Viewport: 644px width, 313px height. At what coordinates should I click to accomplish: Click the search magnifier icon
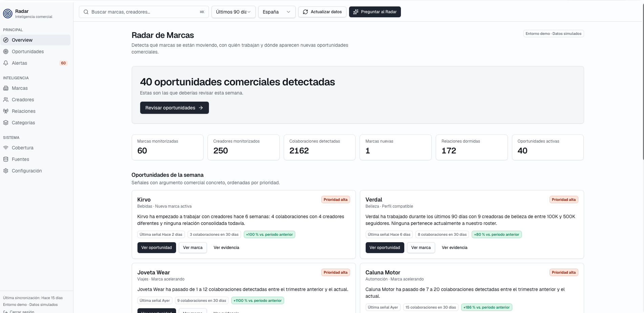86,12
